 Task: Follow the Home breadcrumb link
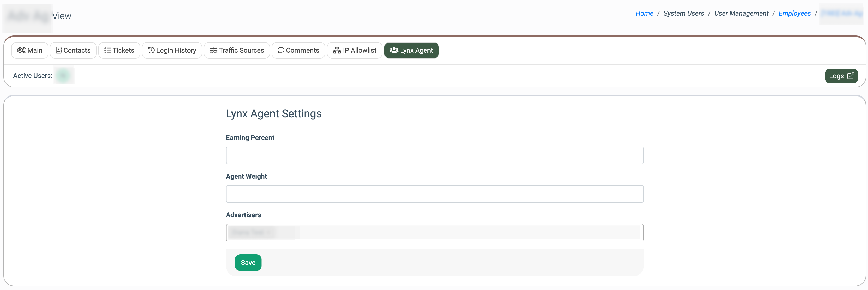click(644, 14)
